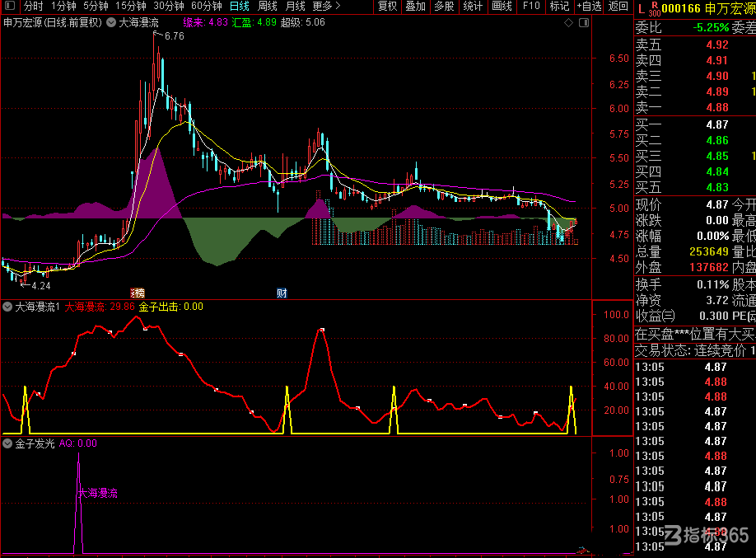The height and width of the screenshot is (558, 756).
Task: Open the 大海漫流1 sub-chart indicator dropdown
Action: [7, 307]
